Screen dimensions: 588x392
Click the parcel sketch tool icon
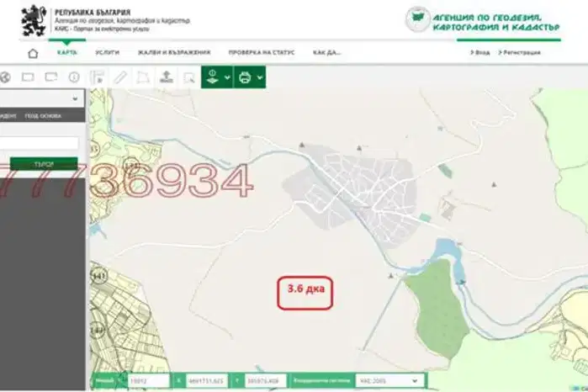click(x=97, y=77)
